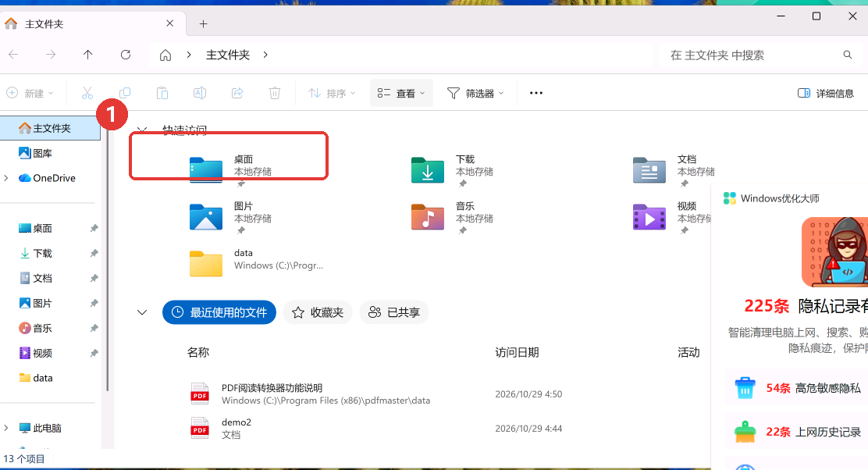Click the home icon in address bar

pos(165,55)
